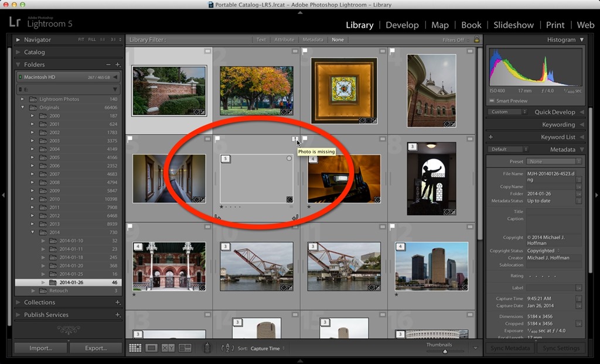Image resolution: width=600 pixels, height=364 pixels.
Task: Click develop adjustments badge on autumn tree photo
Action: coord(289,112)
